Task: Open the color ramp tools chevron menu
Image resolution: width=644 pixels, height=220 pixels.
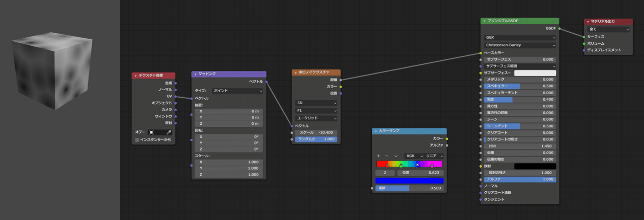Action: 396,156
